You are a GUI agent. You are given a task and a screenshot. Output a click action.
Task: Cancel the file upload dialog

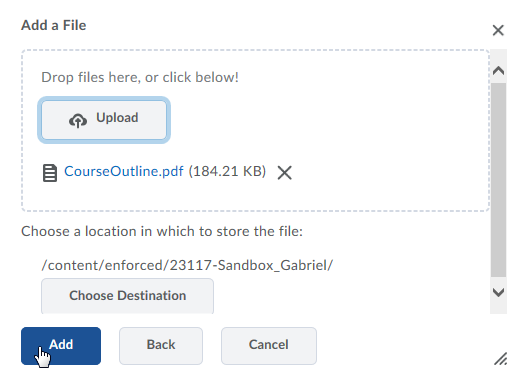point(269,346)
